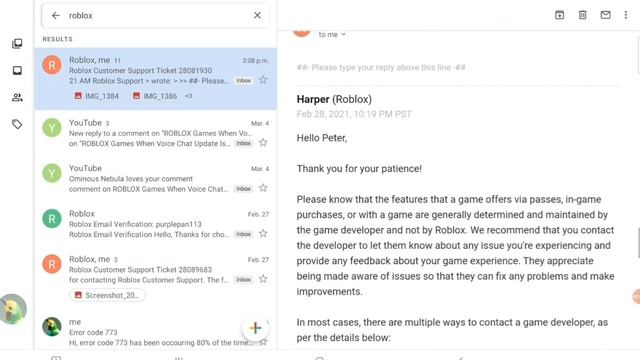
Task: Click the sender name Harper (Roblox)
Action: (x=334, y=99)
